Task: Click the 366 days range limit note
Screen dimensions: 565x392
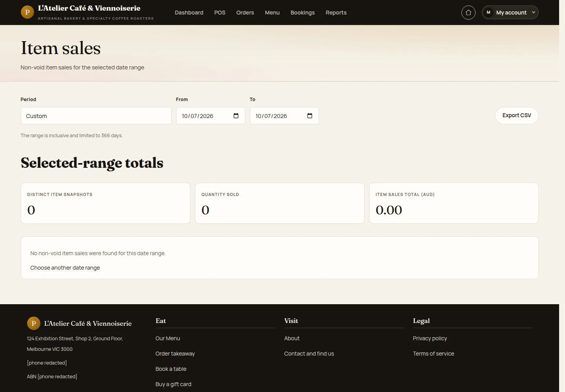Action: coord(72,136)
